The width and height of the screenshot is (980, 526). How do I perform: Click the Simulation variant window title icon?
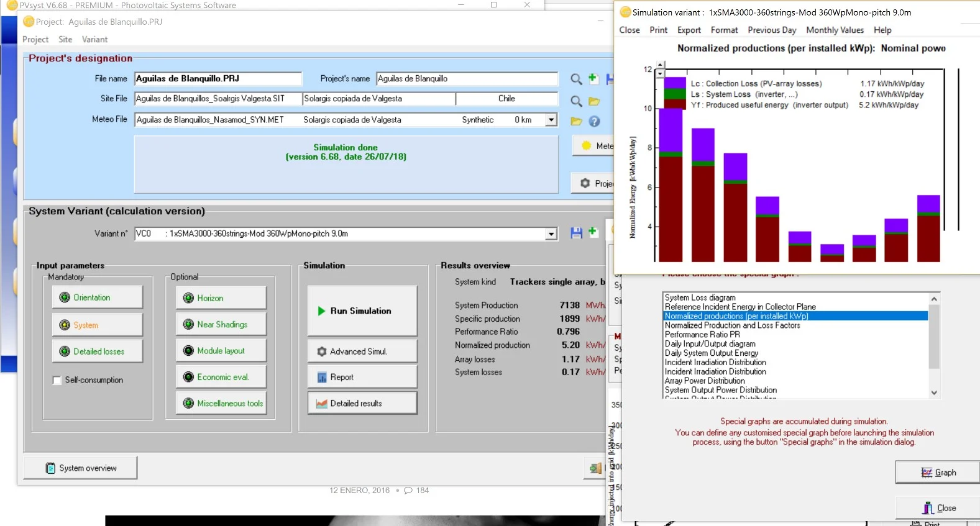click(x=626, y=12)
